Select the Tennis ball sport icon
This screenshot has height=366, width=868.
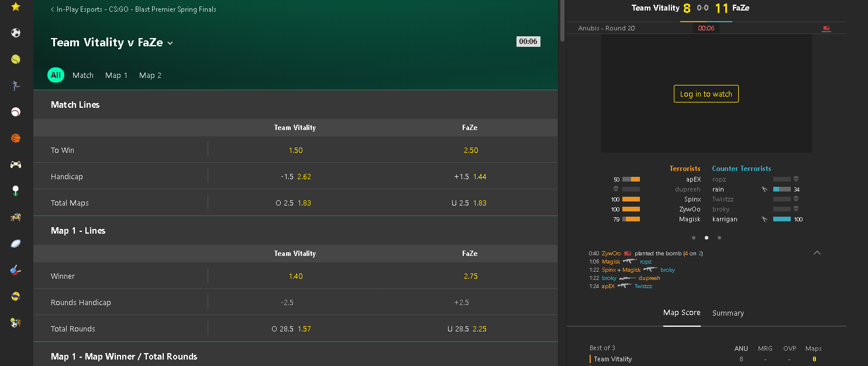coord(16,59)
